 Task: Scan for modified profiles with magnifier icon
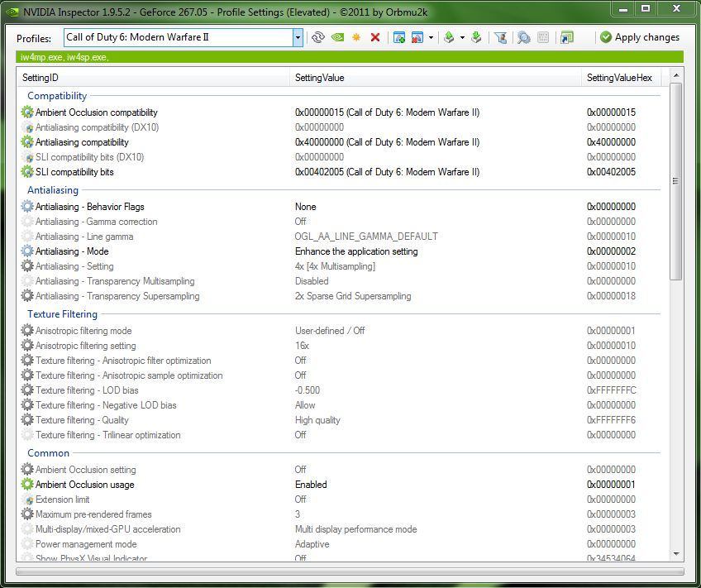(x=523, y=37)
